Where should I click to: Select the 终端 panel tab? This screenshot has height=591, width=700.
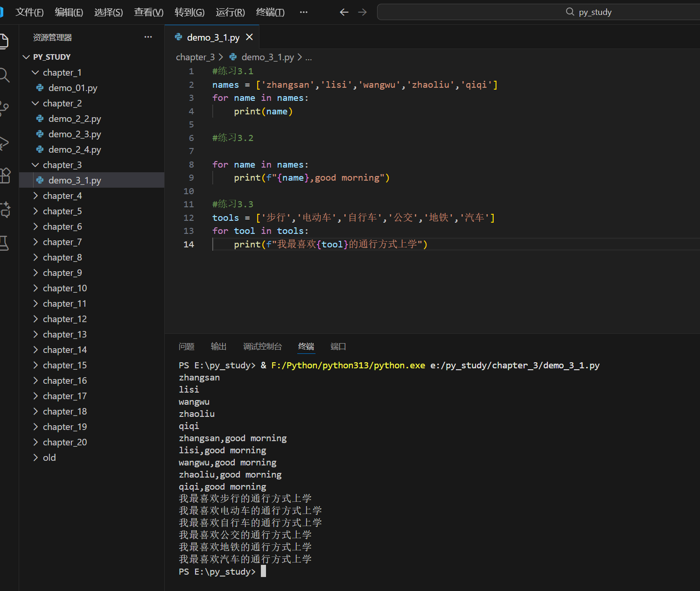tap(306, 346)
